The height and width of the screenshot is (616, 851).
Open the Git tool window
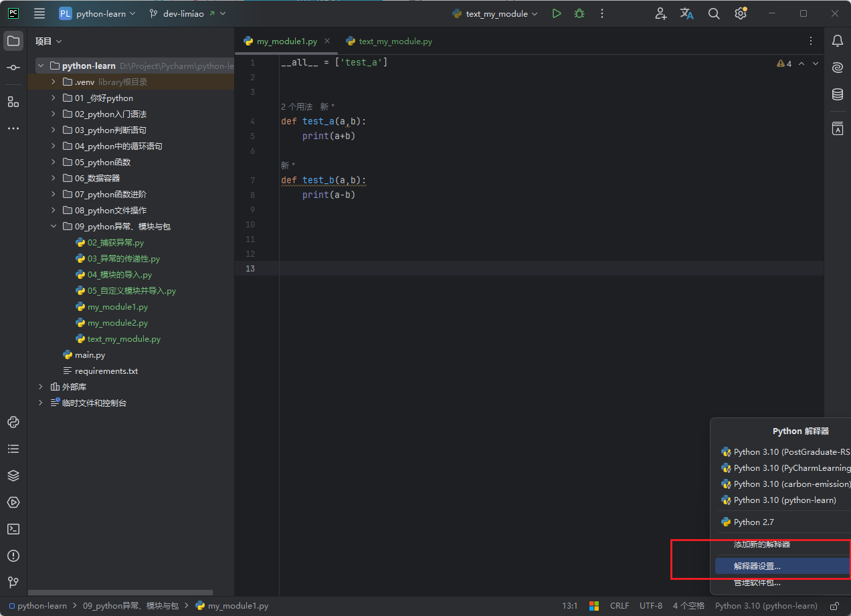coord(13,583)
